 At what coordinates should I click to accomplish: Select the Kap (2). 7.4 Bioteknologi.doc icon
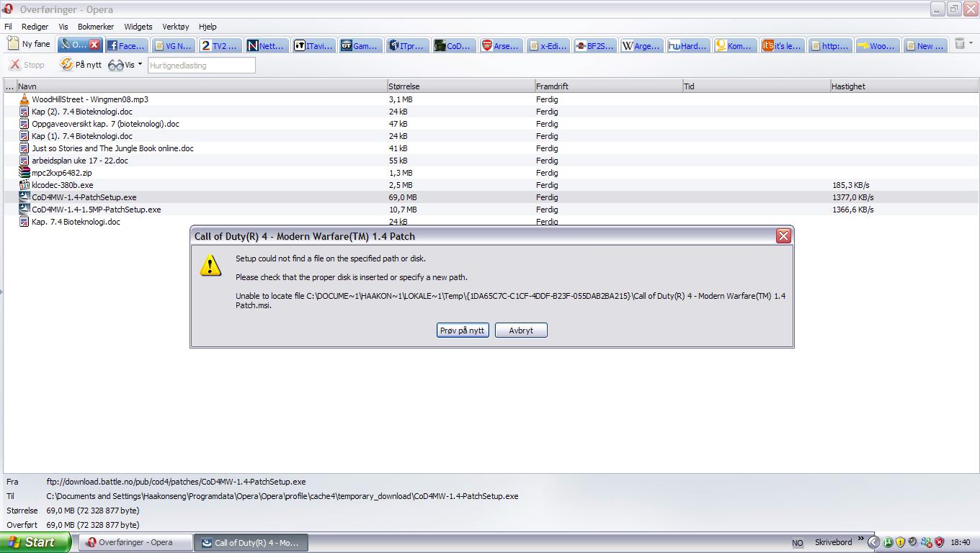pos(24,112)
